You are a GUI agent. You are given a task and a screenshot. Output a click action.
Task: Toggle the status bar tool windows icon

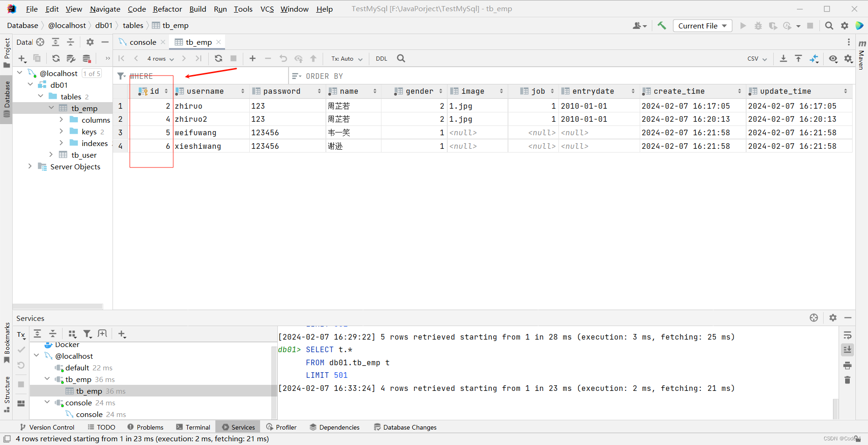(7, 438)
